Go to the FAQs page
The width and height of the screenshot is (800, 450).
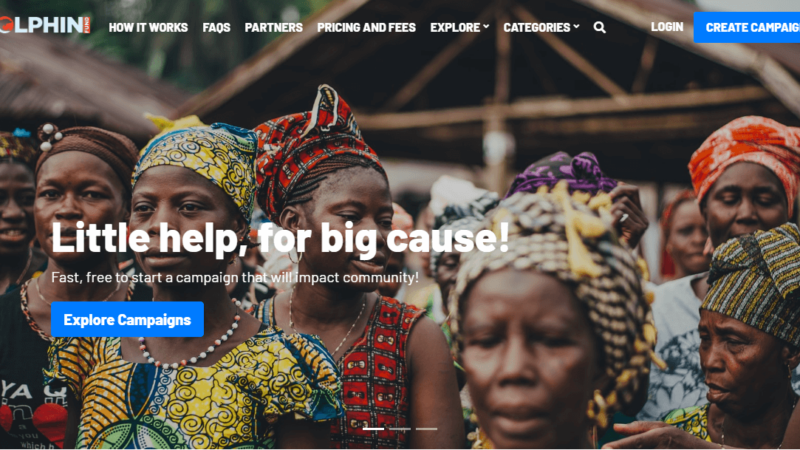click(x=216, y=28)
